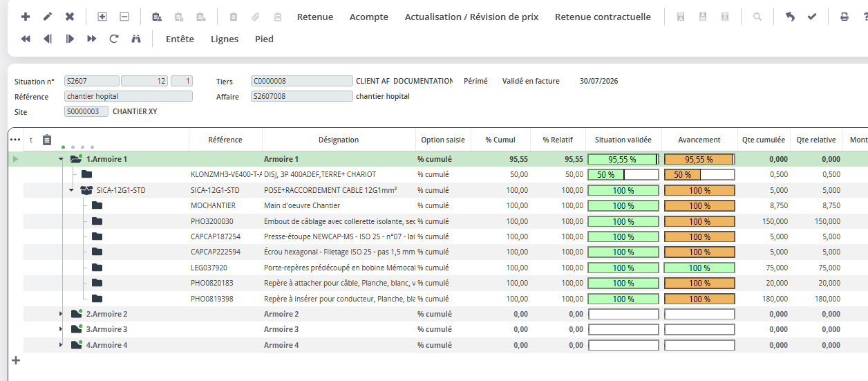This screenshot has height=381, width=868.
Task: Click the first dark clipboard icon after minus-box
Action: (x=157, y=17)
